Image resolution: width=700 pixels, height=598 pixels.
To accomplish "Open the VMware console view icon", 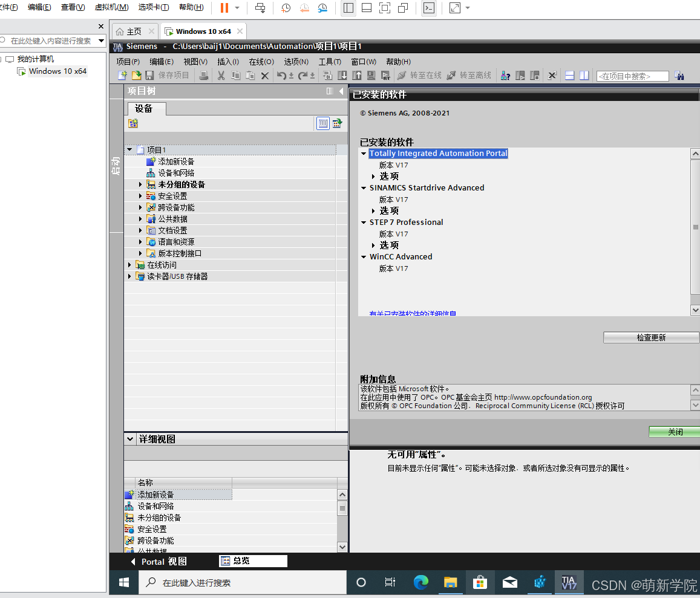I will pyautogui.click(x=429, y=8).
